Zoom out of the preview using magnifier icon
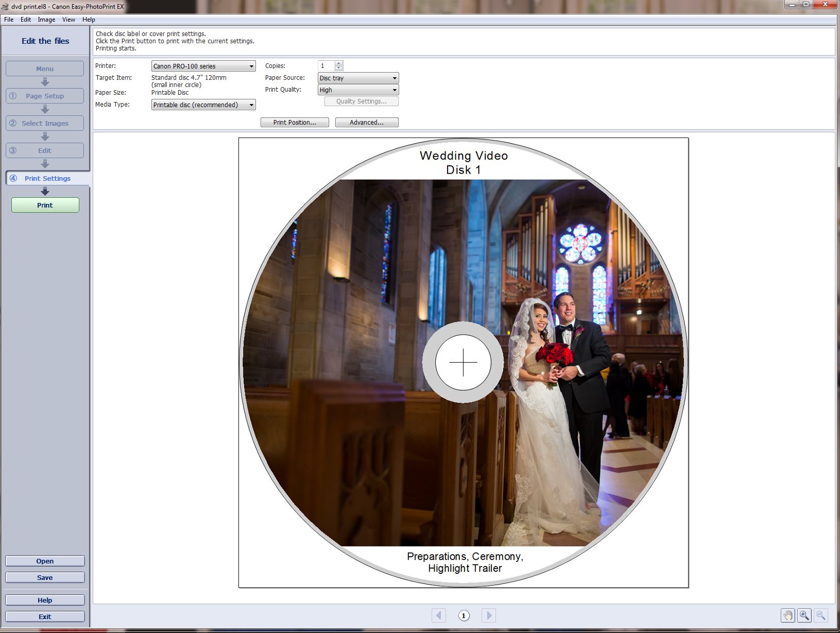Viewport: 840px width, 633px height. pyautogui.click(x=820, y=615)
